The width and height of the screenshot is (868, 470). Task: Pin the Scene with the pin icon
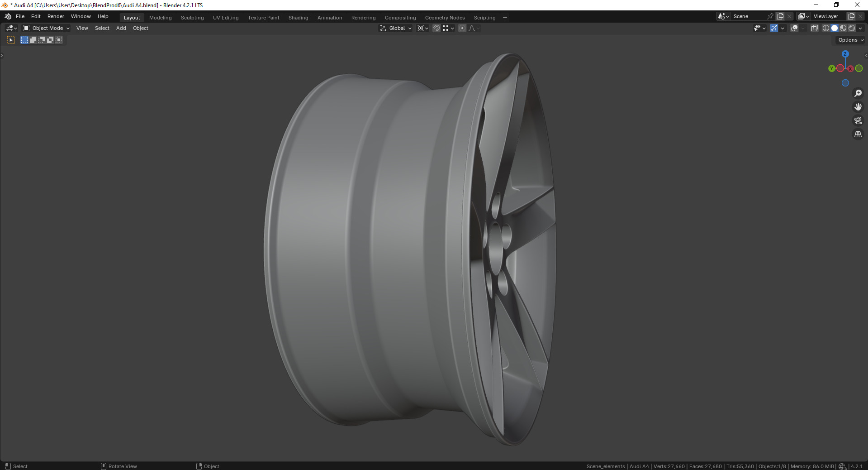pyautogui.click(x=770, y=16)
